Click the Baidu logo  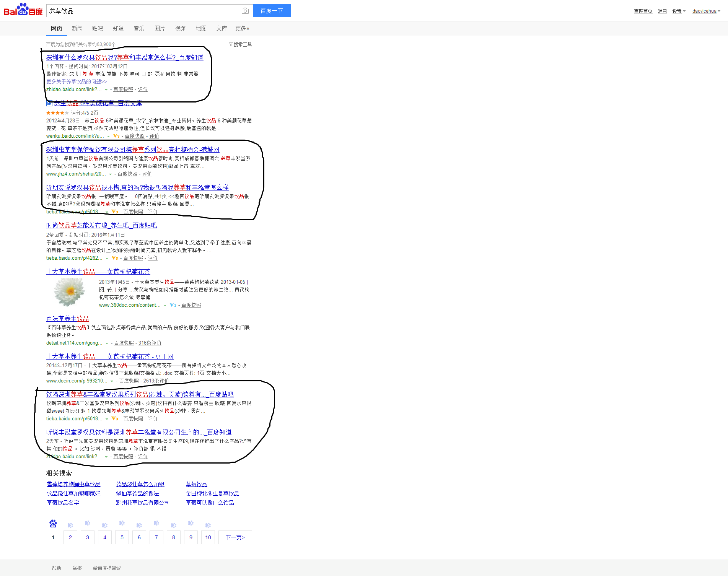pyautogui.click(x=23, y=10)
